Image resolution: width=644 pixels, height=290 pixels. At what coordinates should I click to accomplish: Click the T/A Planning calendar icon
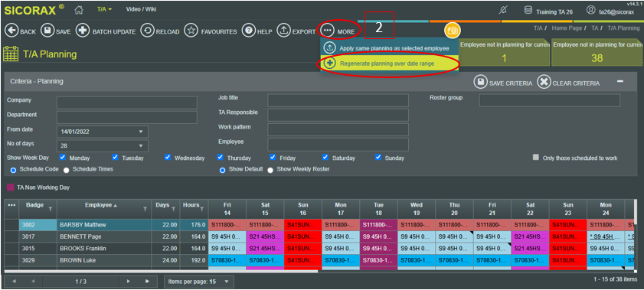[x=10, y=54]
